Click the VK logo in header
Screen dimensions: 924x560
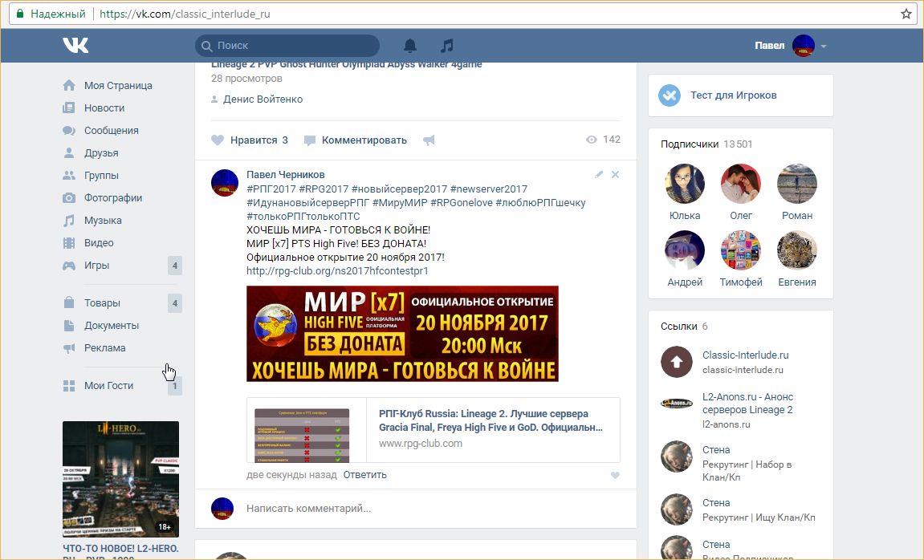[75, 46]
